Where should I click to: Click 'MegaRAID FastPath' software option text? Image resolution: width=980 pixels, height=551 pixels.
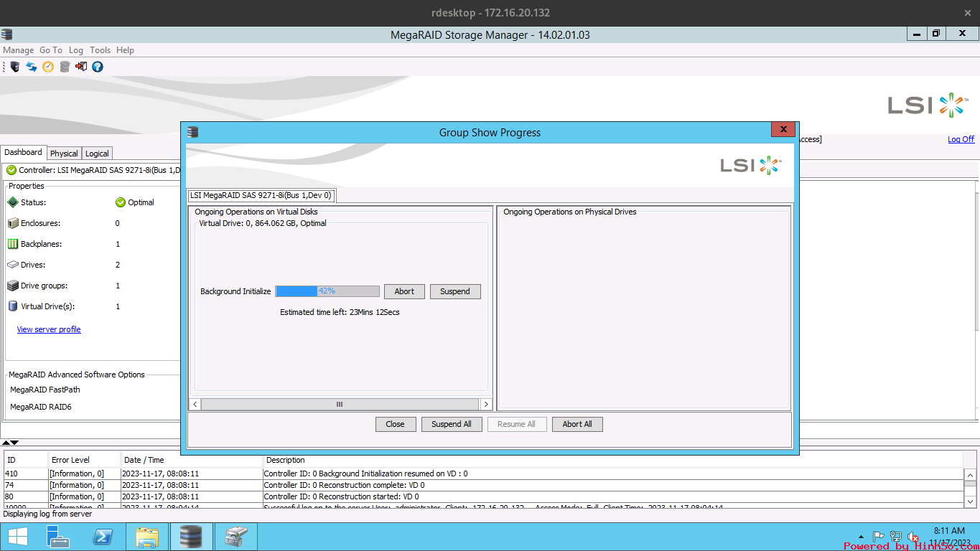coord(45,390)
